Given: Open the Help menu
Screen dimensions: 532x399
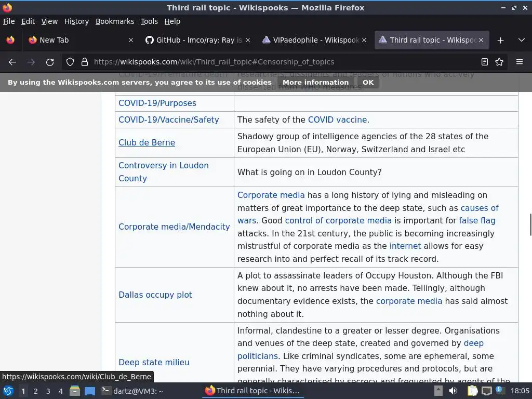Looking at the screenshot, I should (172, 21).
